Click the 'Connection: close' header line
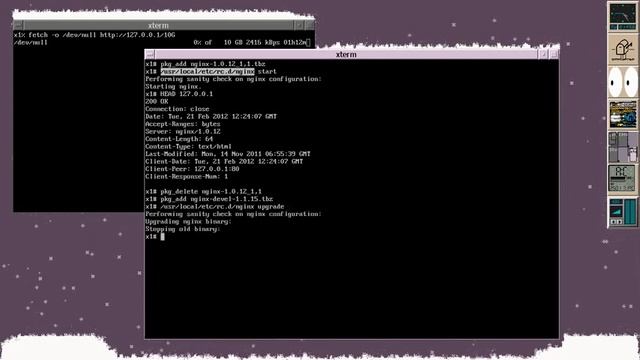640x360 pixels. click(x=178, y=109)
